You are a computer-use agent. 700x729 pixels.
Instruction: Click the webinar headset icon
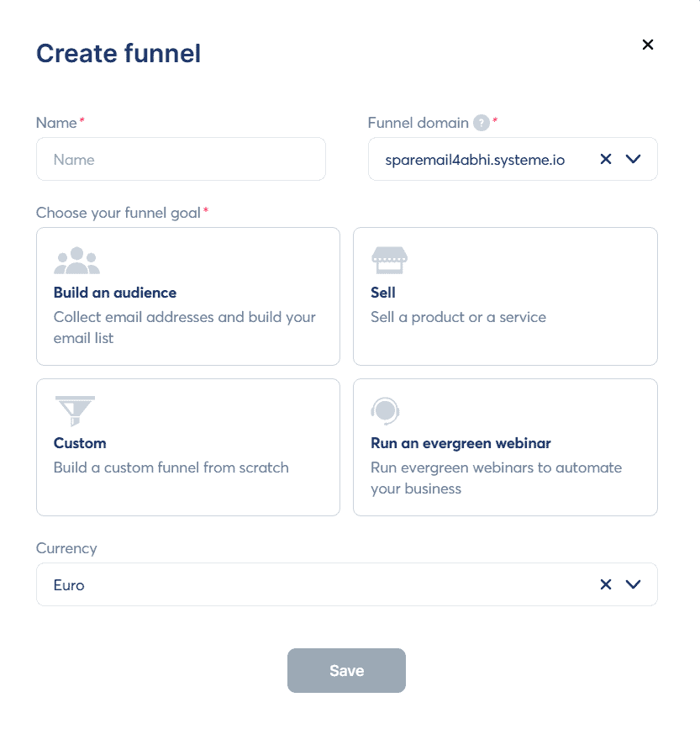pos(385,411)
